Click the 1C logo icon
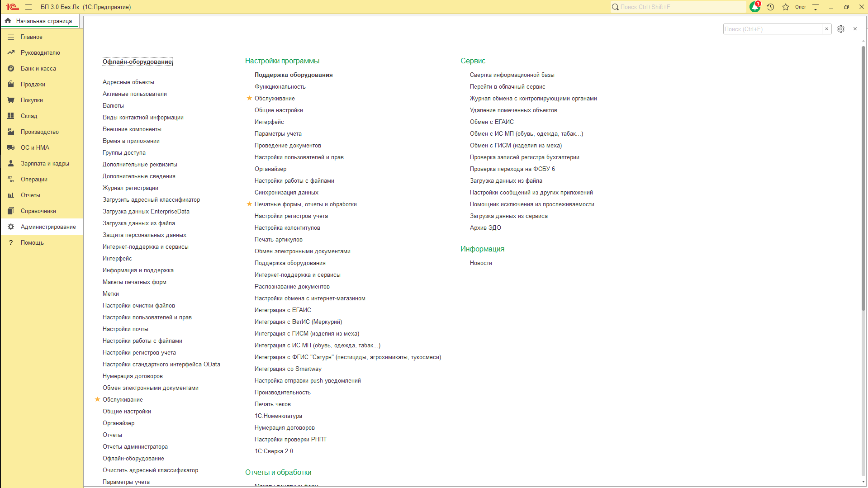The image size is (868, 488). click(x=12, y=7)
